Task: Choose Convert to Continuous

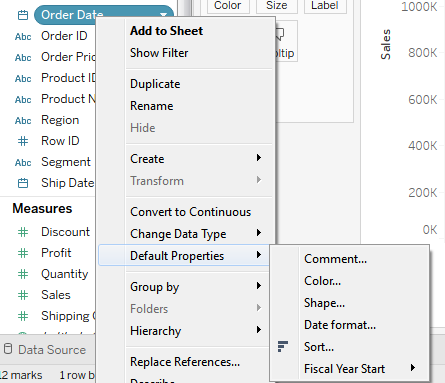Action: coord(191,212)
